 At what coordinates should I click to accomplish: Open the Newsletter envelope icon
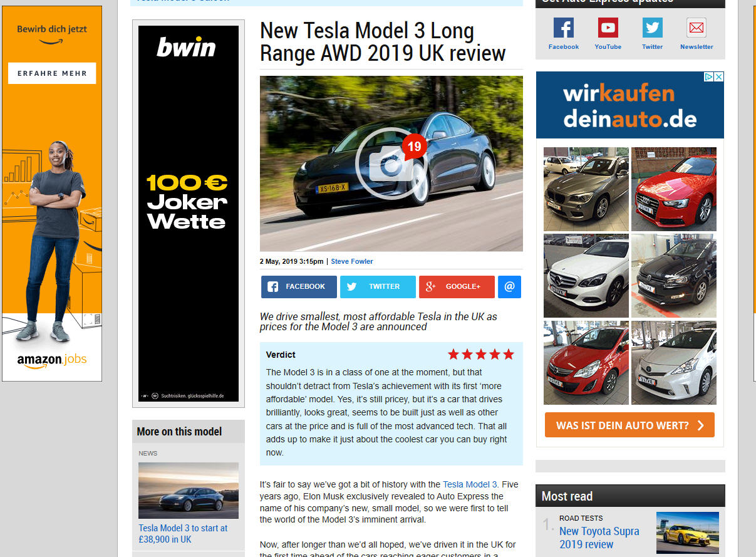point(696,28)
